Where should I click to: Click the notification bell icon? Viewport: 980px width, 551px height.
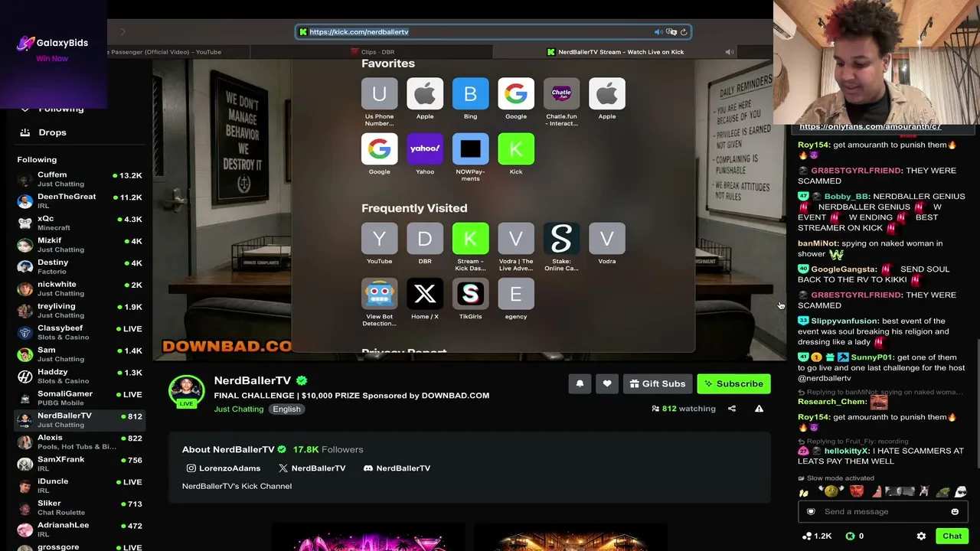(x=580, y=383)
